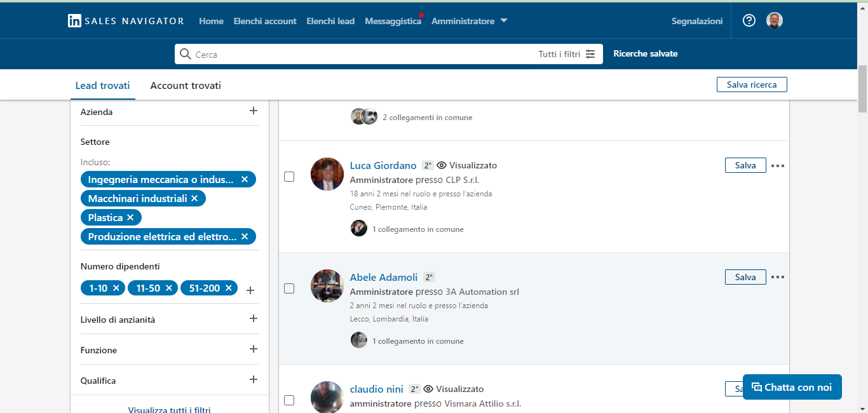868x413 pixels.
Task: Save lead Luca Giordano with Salva
Action: tap(745, 165)
